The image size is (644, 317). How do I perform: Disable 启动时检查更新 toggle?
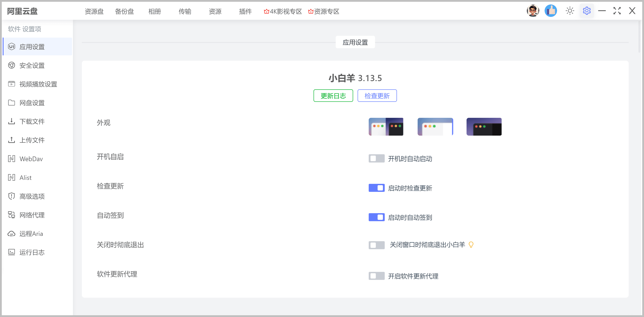pyautogui.click(x=376, y=188)
